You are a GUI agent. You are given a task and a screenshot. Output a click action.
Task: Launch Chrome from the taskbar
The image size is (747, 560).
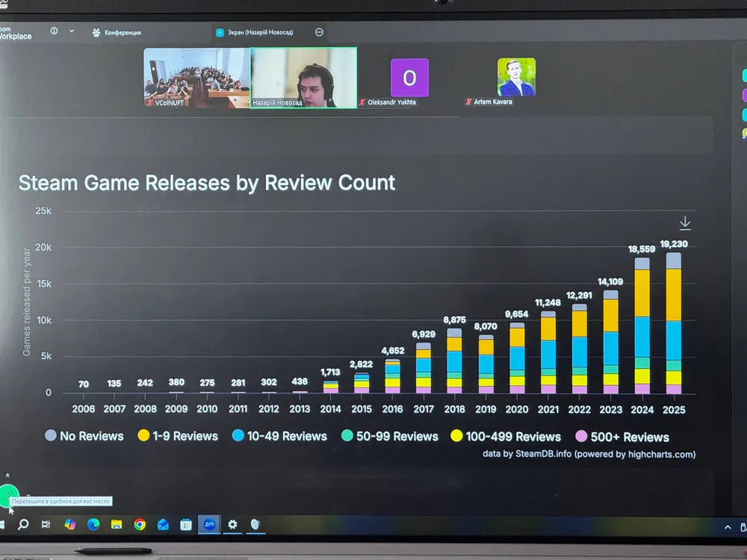click(140, 525)
